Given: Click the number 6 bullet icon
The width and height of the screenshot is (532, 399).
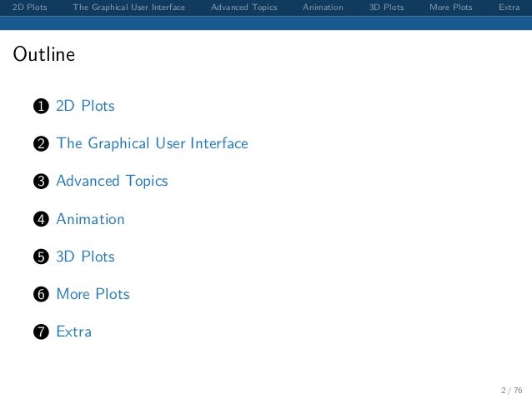Looking at the screenshot, I should (41, 294).
